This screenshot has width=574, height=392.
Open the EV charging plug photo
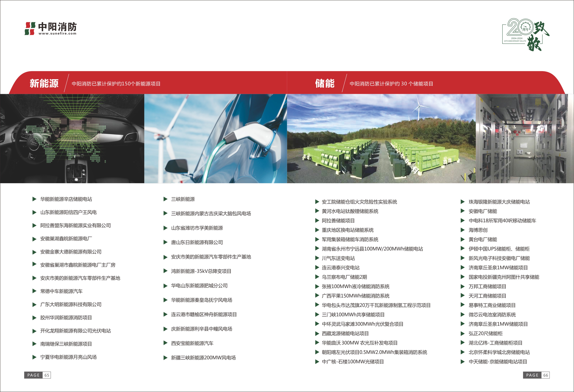click(216, 139)
